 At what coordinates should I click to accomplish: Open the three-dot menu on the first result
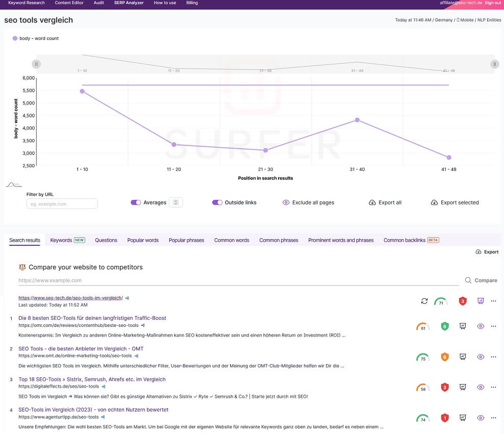(493, 326)
